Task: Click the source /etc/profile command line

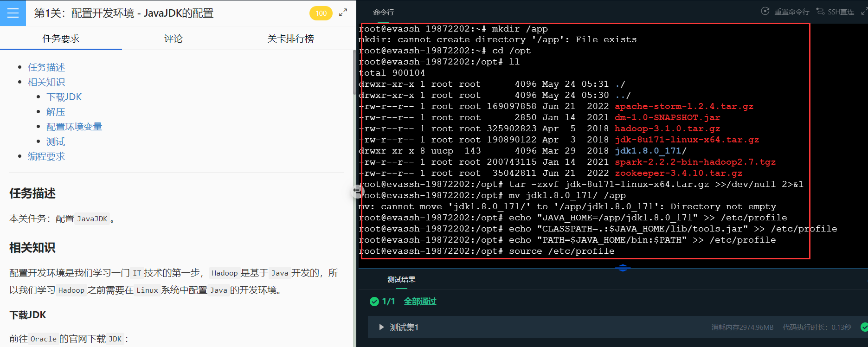Action: click(487, 251)
